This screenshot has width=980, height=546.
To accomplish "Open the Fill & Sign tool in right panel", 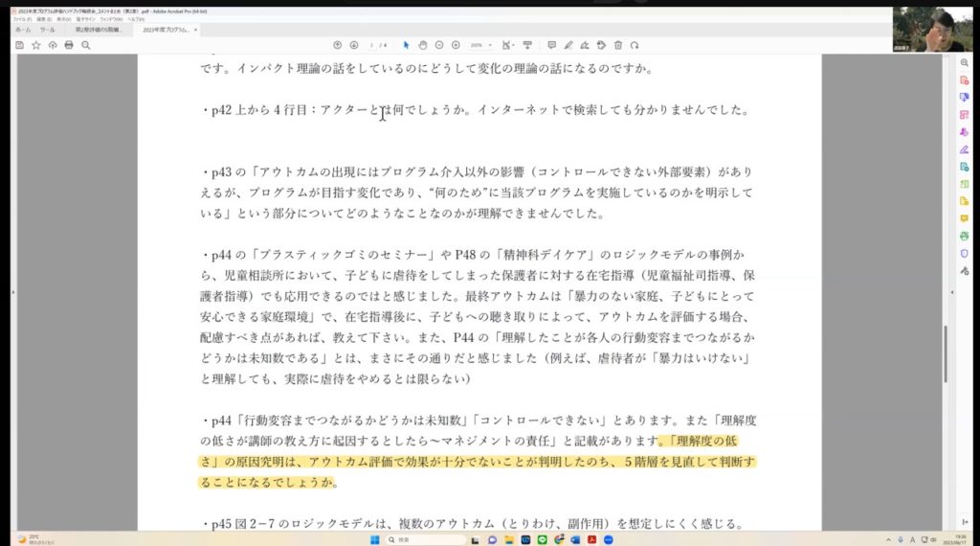I will click(x=964, y=149).
